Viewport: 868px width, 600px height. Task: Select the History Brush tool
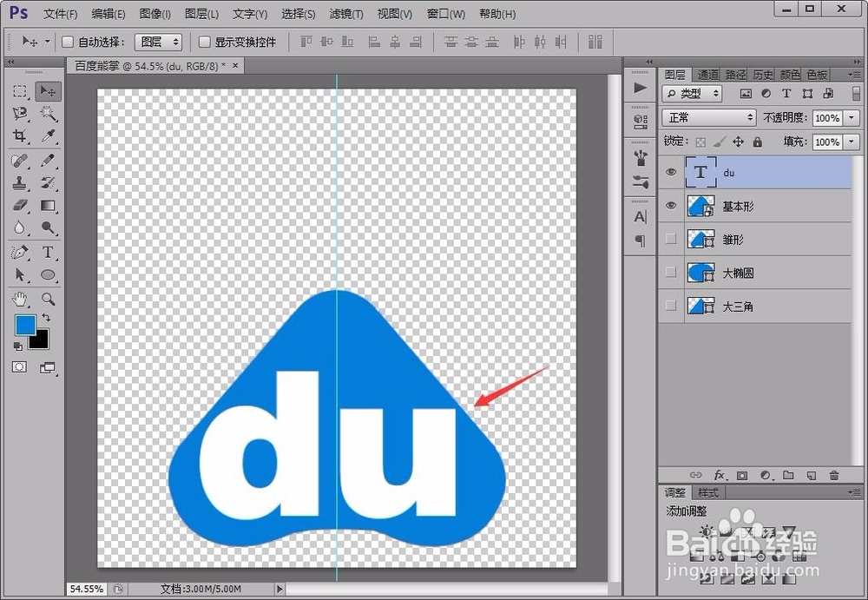point(48,183)
